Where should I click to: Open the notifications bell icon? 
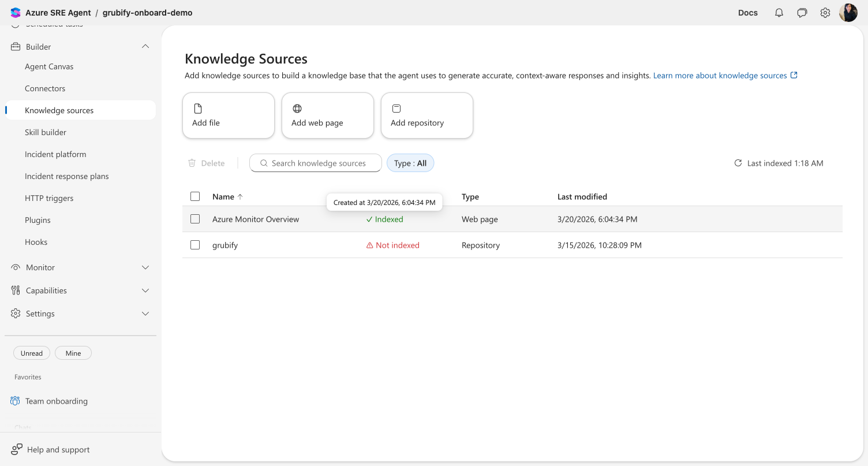pos(779,13)
